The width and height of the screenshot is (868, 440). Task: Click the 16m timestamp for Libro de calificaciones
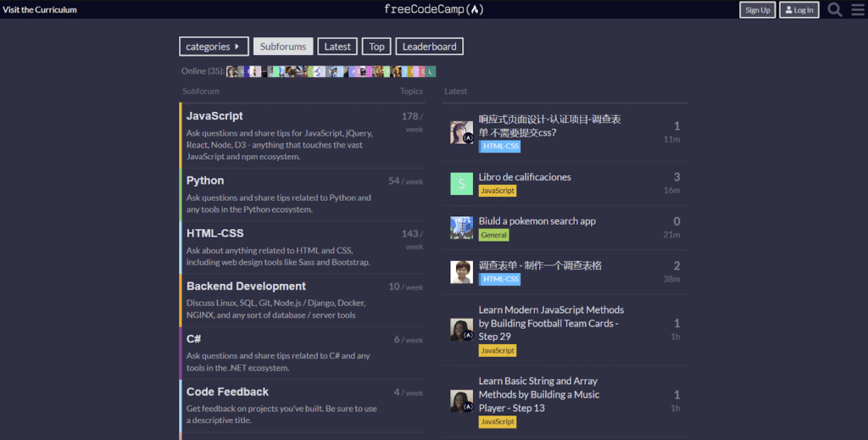(671, 191)
